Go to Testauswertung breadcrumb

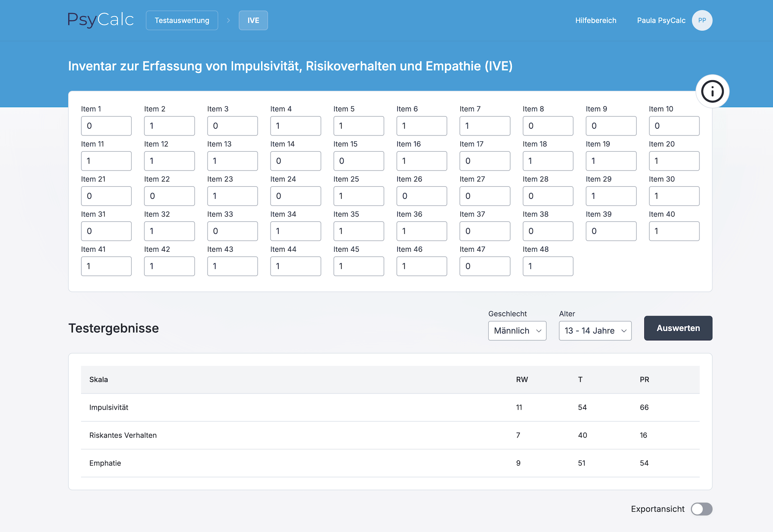(x=182, y=20)
